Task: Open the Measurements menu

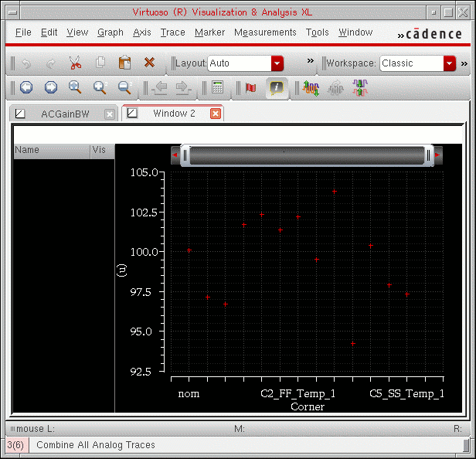Action: tap(265, 32)
